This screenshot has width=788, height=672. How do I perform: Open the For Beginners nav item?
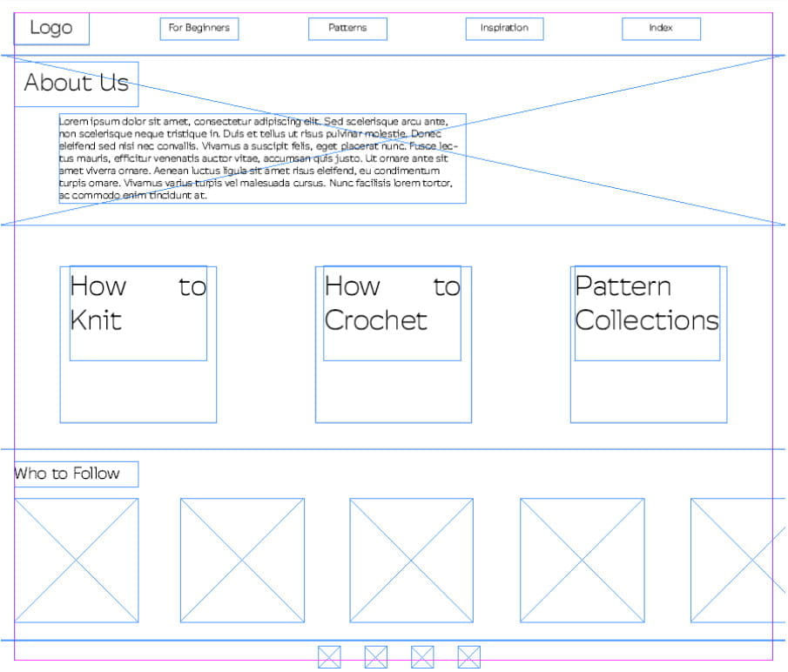[x=199, y=29]
